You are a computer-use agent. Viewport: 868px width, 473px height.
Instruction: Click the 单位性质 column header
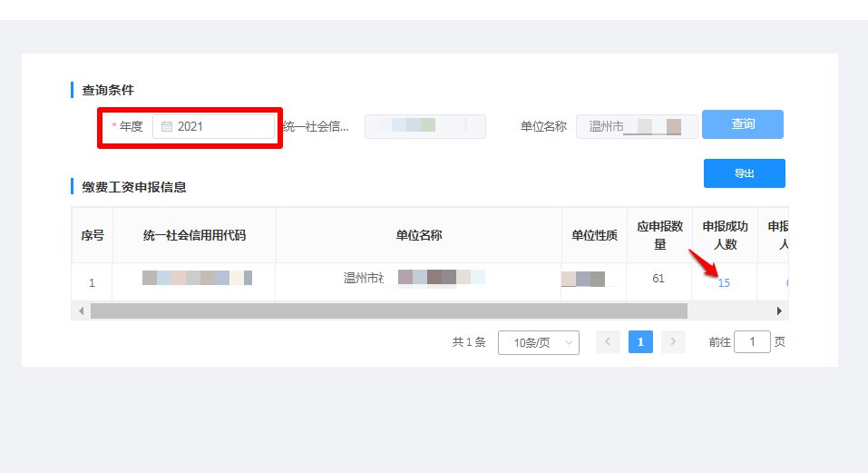tap(594, 235)
